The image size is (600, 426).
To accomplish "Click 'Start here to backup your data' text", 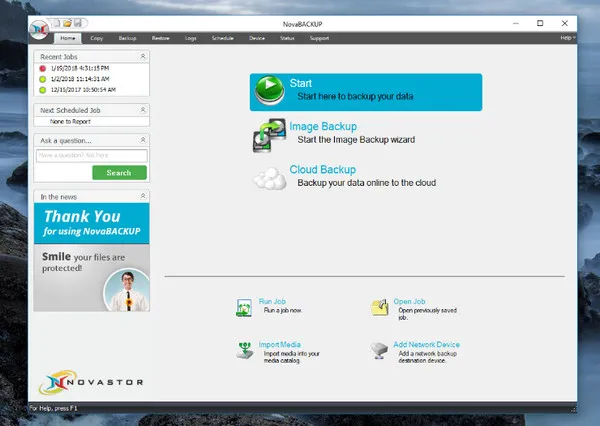I will [355, 96].
